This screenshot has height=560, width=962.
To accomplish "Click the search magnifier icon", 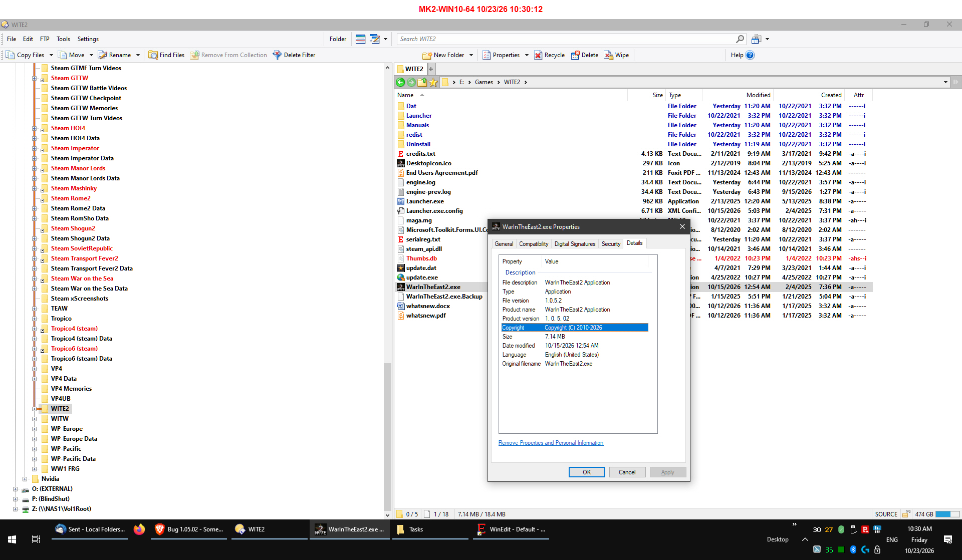I will (x=740, y=39).
